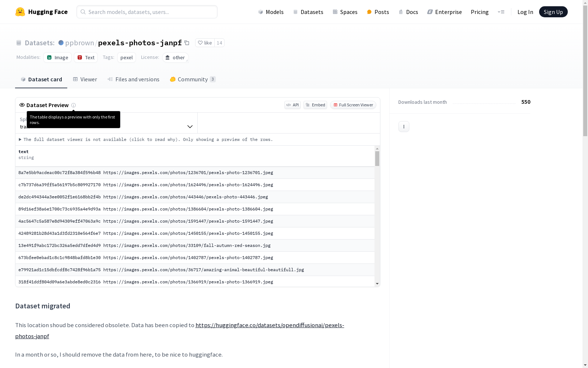The height and width of the screenshot is (368, 588).
Task: Click the Embed button
Action: click(x=315, y=105)
